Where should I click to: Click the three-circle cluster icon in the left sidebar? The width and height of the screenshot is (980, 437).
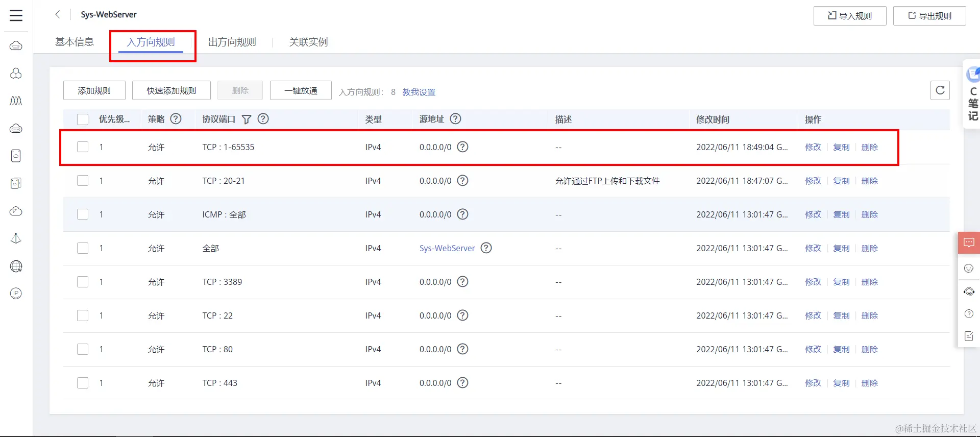[x=16, y=74]
